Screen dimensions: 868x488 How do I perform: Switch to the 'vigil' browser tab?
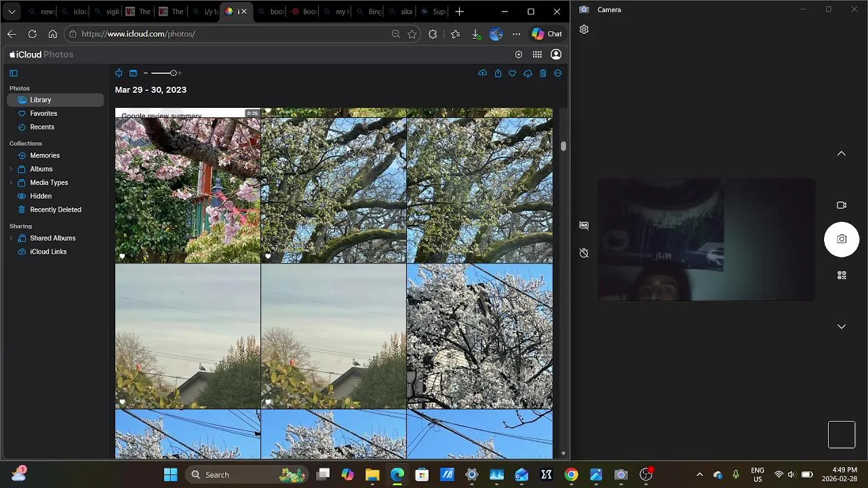[x=106, y=12]
